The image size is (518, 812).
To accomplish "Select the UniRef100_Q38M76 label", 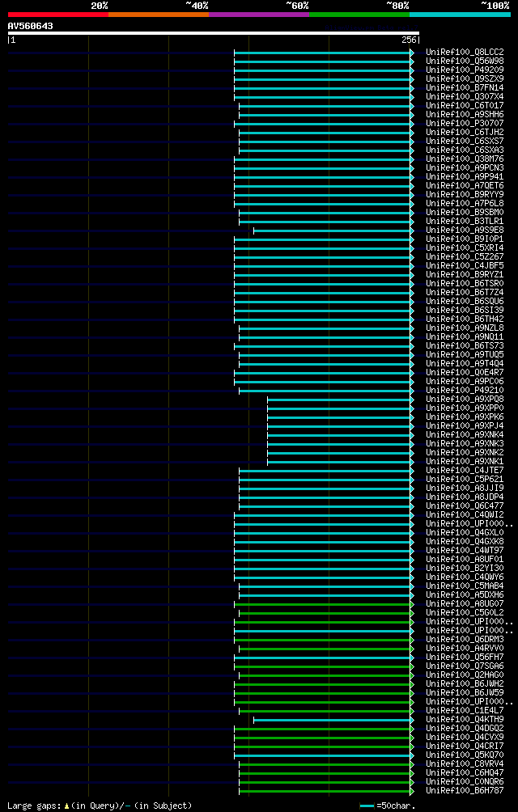I will 465,159.
